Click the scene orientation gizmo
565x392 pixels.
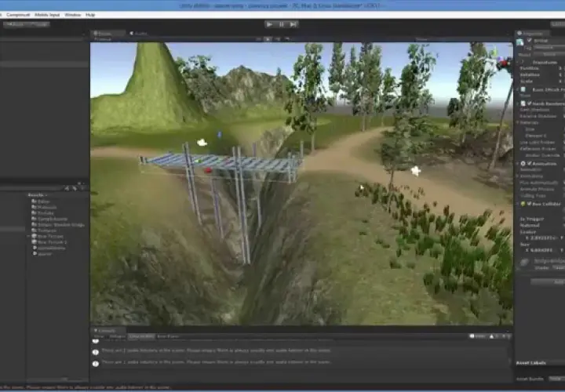(503, 63)
